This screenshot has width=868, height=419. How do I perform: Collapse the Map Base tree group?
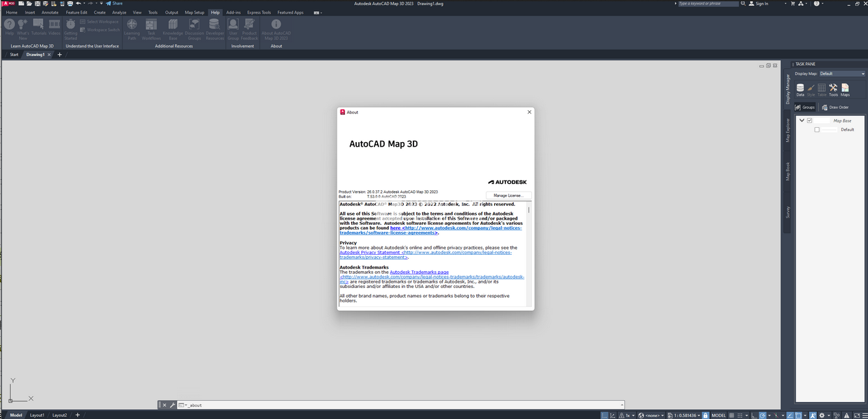tap(802, 121)
